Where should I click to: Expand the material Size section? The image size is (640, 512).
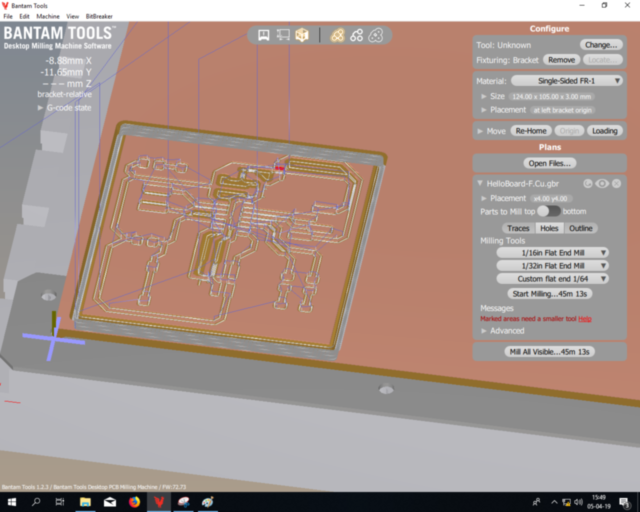(x=484, y=97)
